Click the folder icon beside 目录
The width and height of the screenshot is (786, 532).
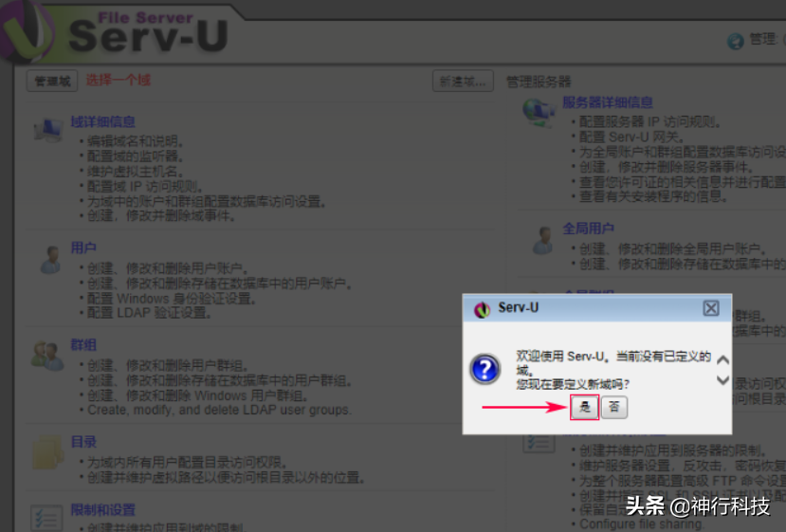(47, 452)
